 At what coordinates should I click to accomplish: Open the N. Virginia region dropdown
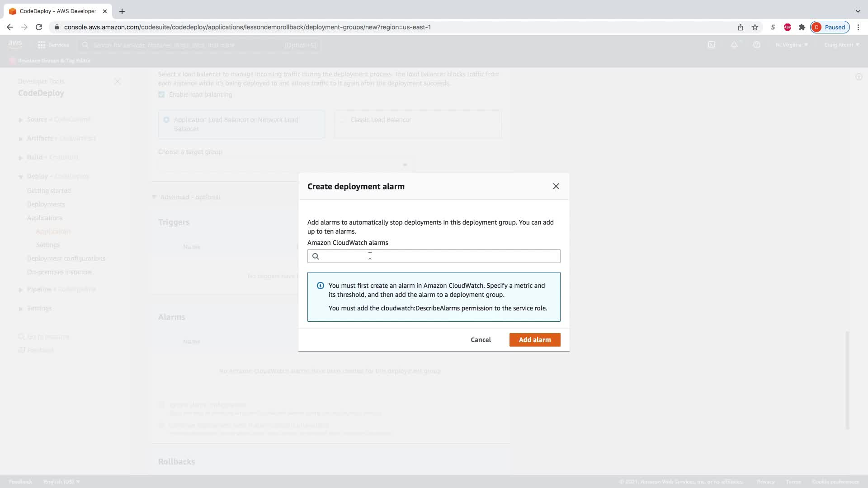792,45
